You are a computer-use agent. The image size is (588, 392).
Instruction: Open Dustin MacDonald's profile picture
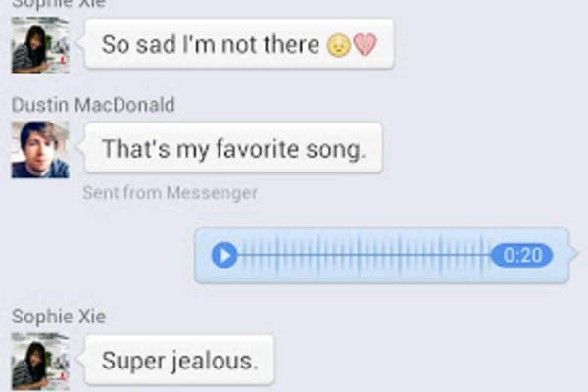[40, 149]
